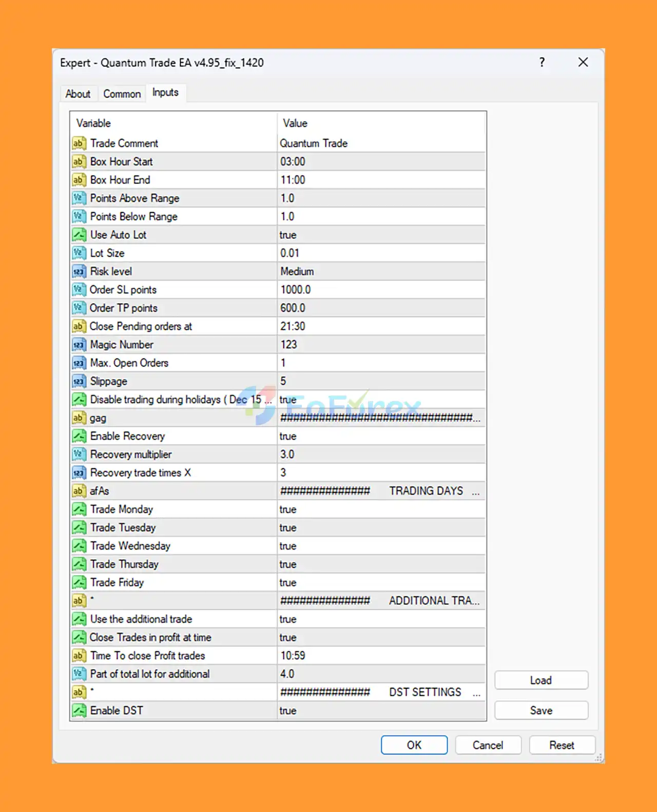Click the double-type icon beside Recovery multiplier
This screenshot has height=812, width=657.
pos(79,455)
